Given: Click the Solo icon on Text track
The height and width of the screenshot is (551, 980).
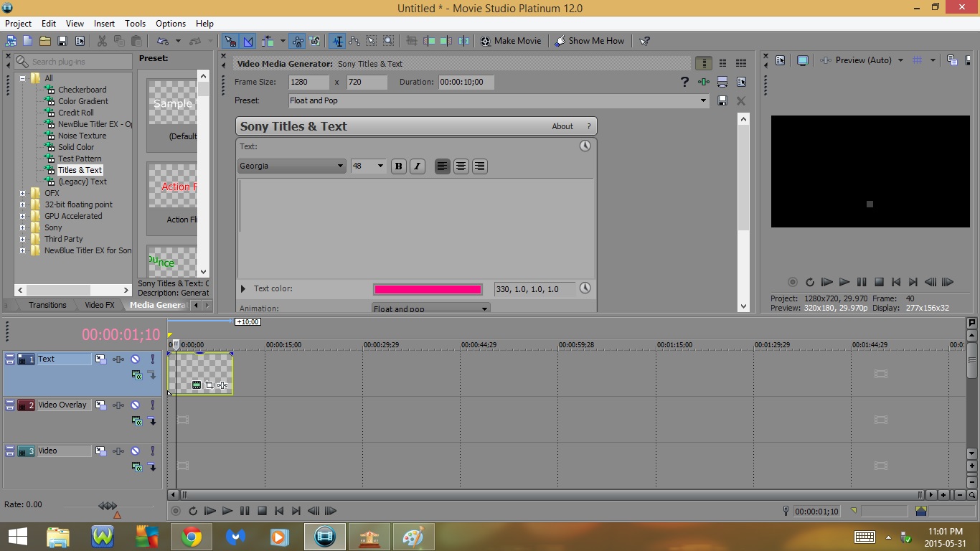Looking at the screenshot, I should pos(152,359).
